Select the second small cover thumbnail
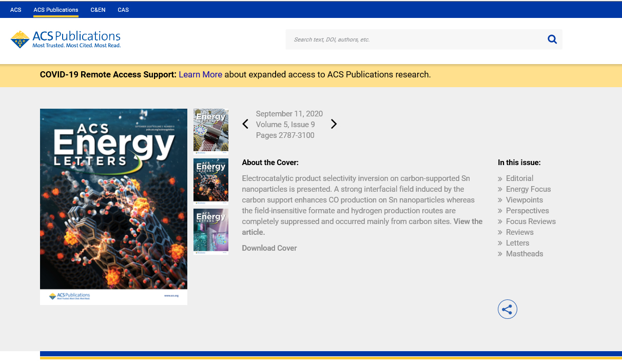 point(211,181)
